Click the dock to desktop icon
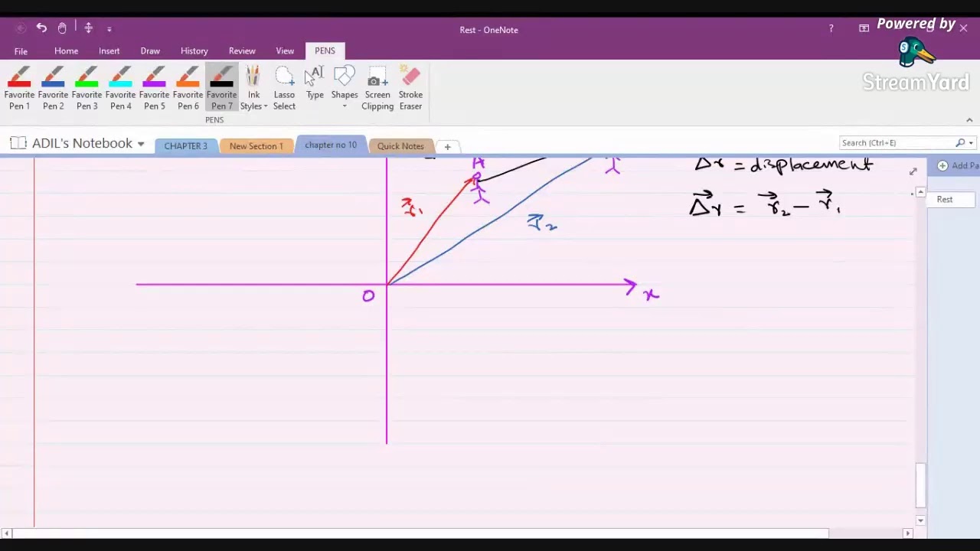 click(x=88, y=28)
